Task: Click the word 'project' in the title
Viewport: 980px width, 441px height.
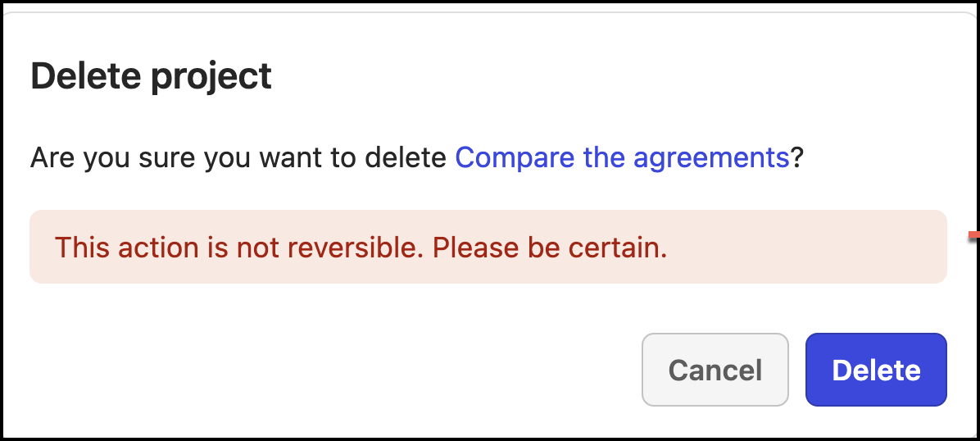Action: click(x=212, y=77)
